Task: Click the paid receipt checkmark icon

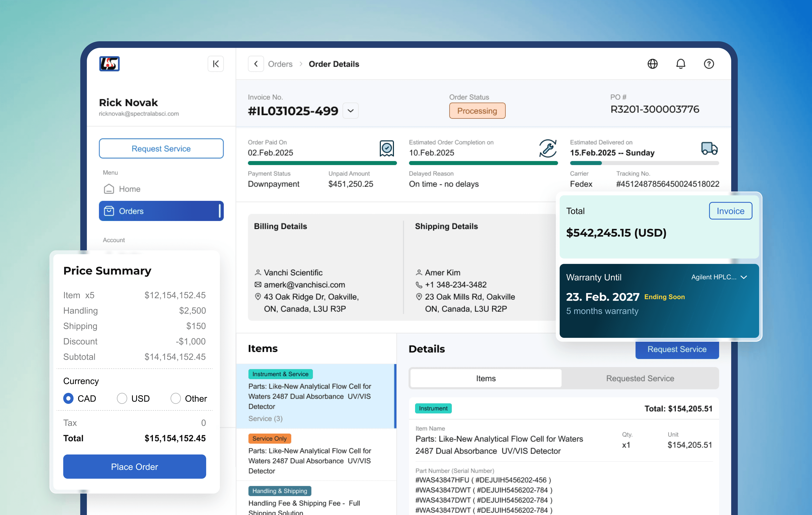Action: pos(386,148)
